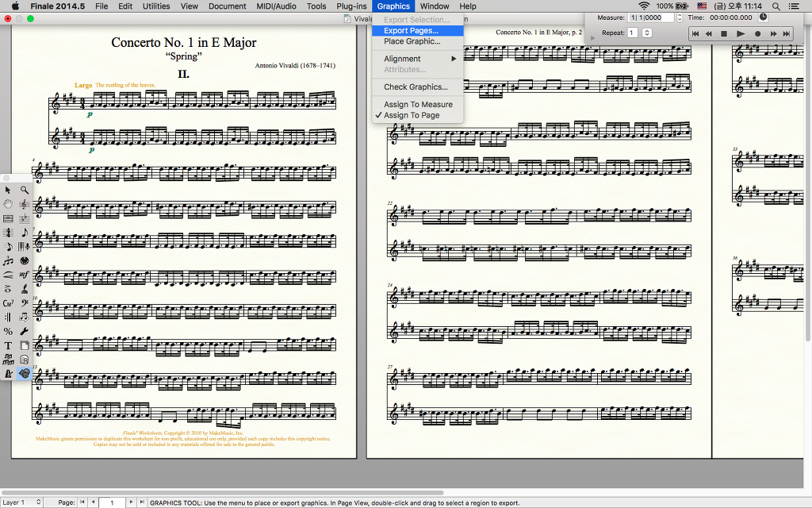Image resolution: width=812 pixels, height=508 pixels.
Task: Click the Measure counter input field
Action: [650, 17]
